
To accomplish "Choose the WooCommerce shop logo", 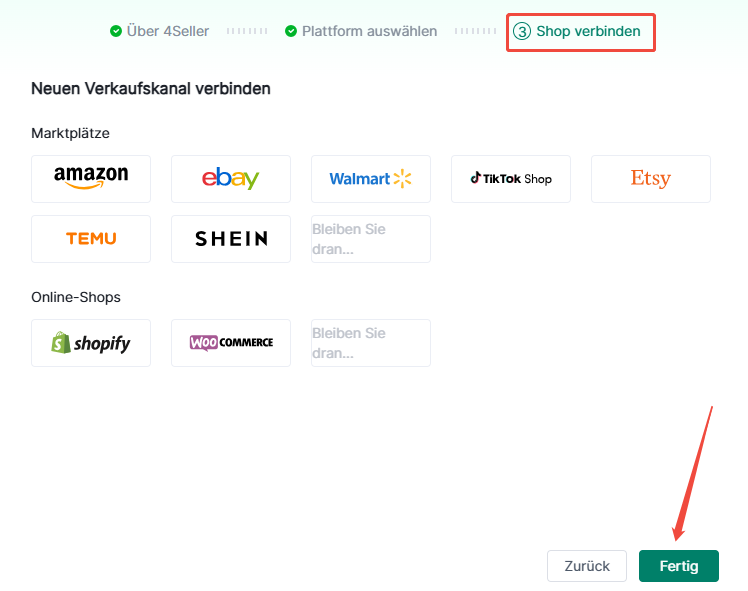I will point(231,343).
